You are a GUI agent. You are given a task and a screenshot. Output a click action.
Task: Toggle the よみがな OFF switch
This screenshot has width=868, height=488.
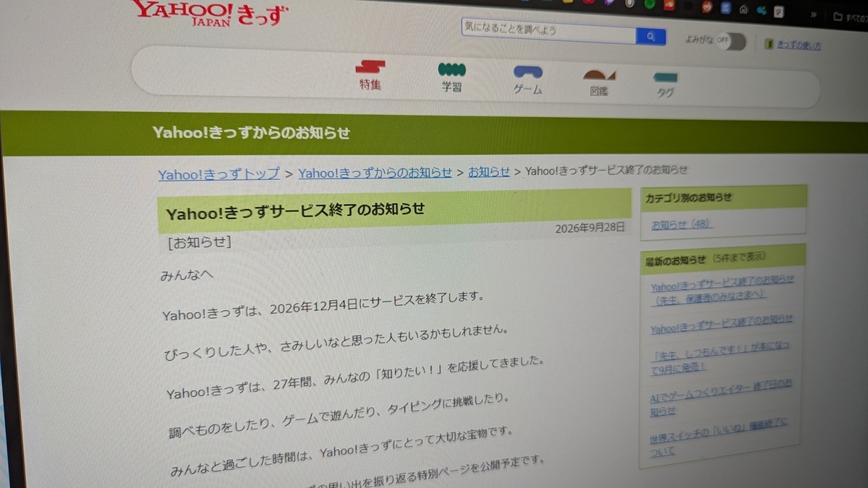[731, 41]
